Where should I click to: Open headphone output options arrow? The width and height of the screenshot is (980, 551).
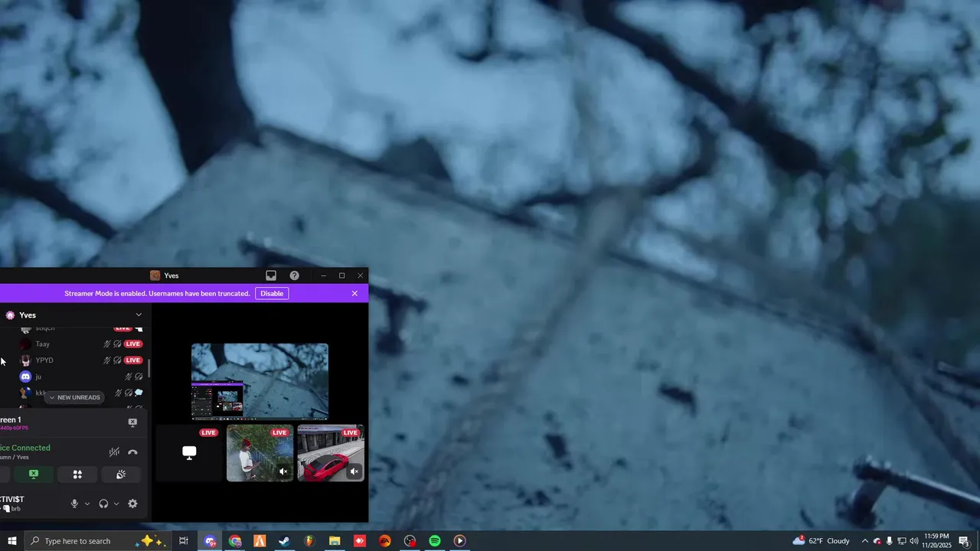point(116,504)
